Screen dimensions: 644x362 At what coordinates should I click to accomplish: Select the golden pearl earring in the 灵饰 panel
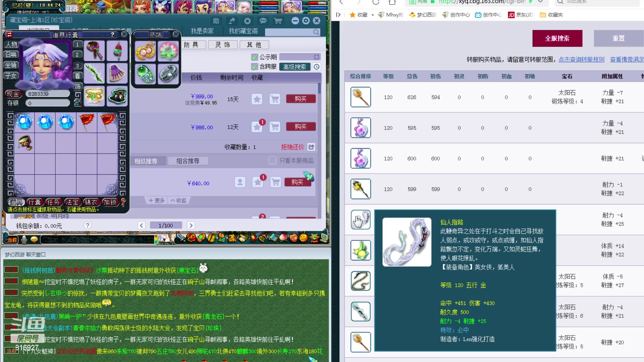pyautogui.click(x=145, y=51)
